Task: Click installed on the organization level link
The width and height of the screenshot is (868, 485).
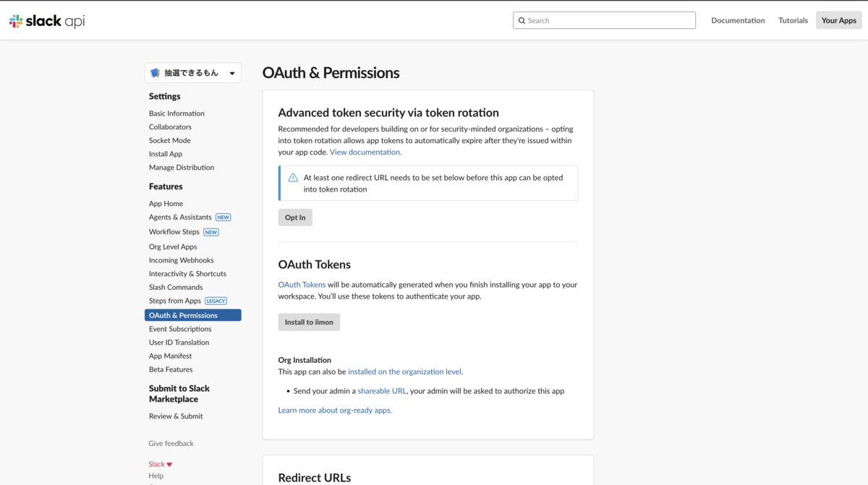Action: tap(404, 372)
